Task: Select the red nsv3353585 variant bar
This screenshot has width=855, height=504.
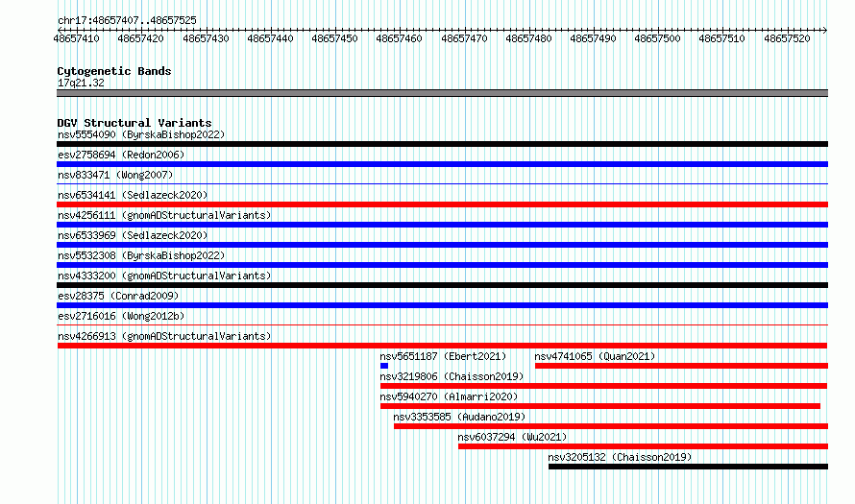Action: 611,426
